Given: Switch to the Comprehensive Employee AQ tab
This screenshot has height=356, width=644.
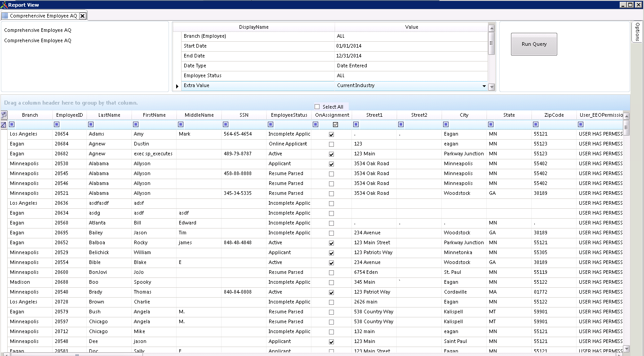Looking at the screenshot, I should click(44, 16).
